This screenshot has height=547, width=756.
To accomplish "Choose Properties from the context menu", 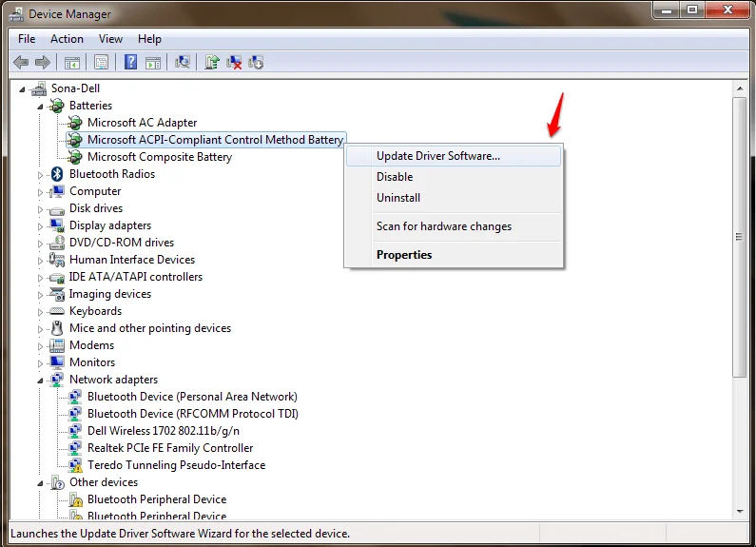I will point(454,255).
